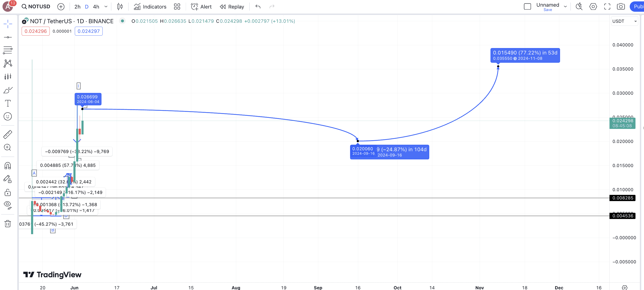This screenshot has height=290, width=644.
Task: Click the 0.008285 horizontal line price label
Action: (623, 198)
